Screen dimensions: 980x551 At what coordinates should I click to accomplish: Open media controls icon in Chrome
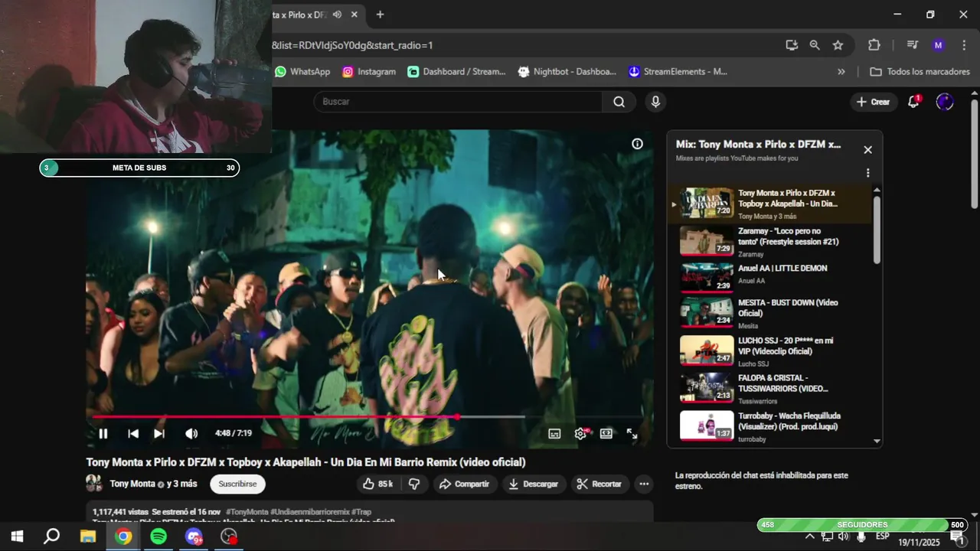[x=912, y=45]
